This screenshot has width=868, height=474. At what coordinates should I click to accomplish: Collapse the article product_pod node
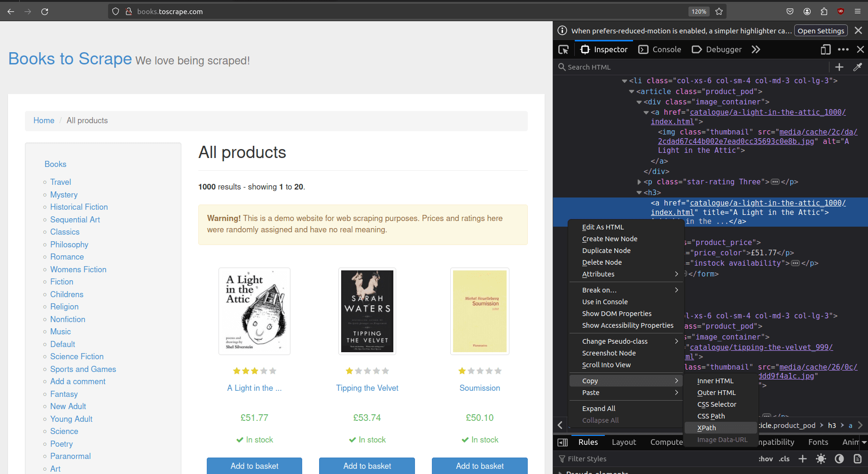(632, 92)
